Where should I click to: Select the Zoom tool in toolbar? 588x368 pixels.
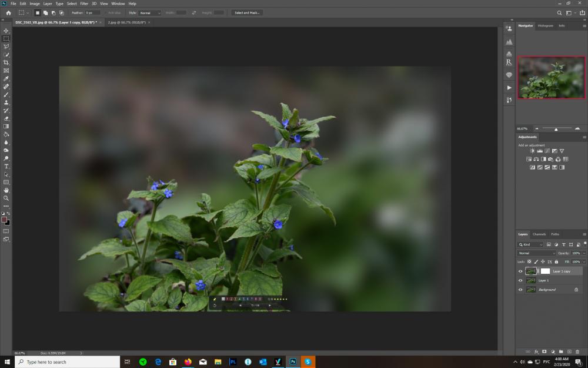coord(6,198)
